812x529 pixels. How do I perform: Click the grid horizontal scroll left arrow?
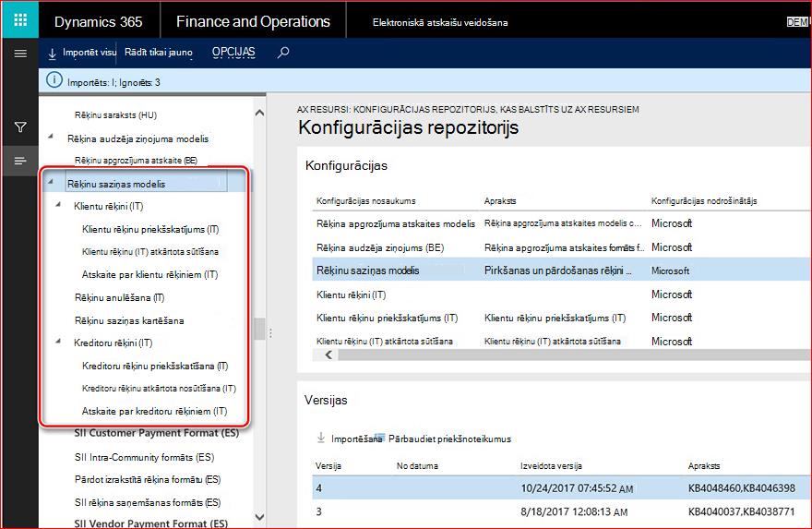(328, 355)
